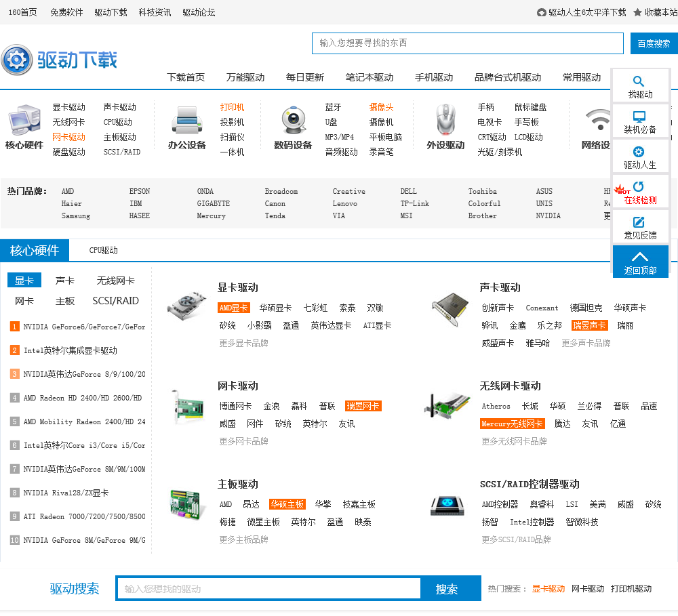Image resolution: width=678 pixels, height=616 pixels.
Task: Open 瑞昱网卡 highlighted link
Action: [363, 406]
